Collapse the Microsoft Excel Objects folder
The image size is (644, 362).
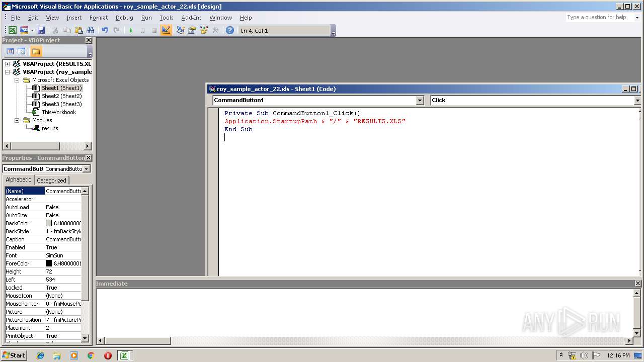tap(17, 80)
